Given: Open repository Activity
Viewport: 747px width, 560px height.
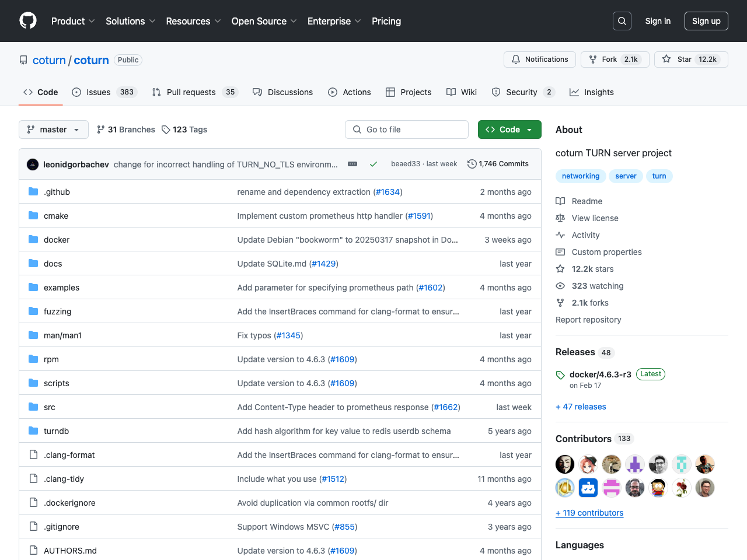Looking at the screenshot, I should tap(578, 235).
